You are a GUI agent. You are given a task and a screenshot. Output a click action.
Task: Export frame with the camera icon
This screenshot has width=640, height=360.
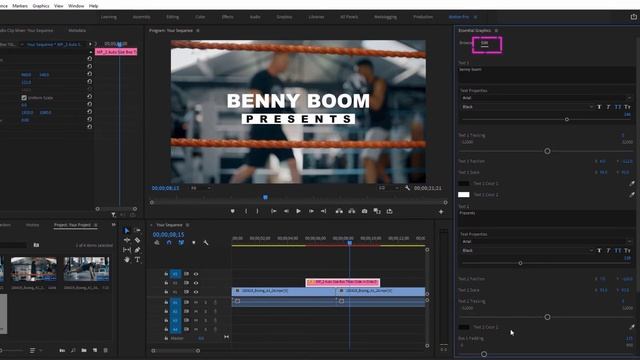click(x=364, y=211)
